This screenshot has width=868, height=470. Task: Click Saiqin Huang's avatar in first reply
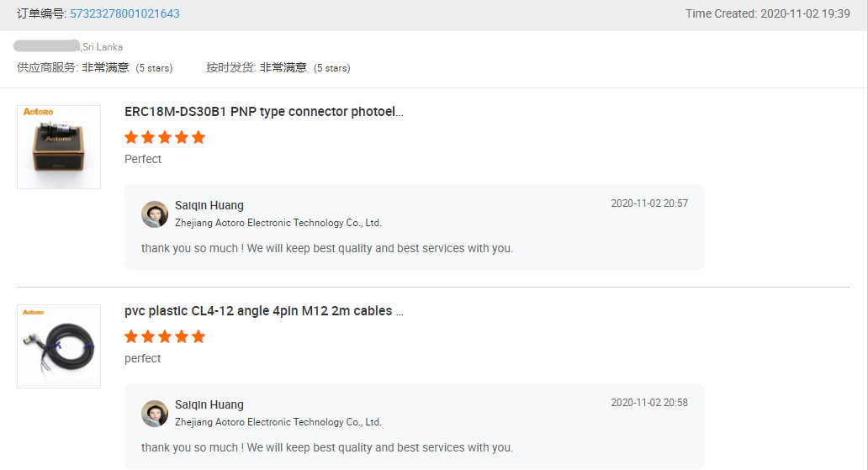(x=155, y=214)
